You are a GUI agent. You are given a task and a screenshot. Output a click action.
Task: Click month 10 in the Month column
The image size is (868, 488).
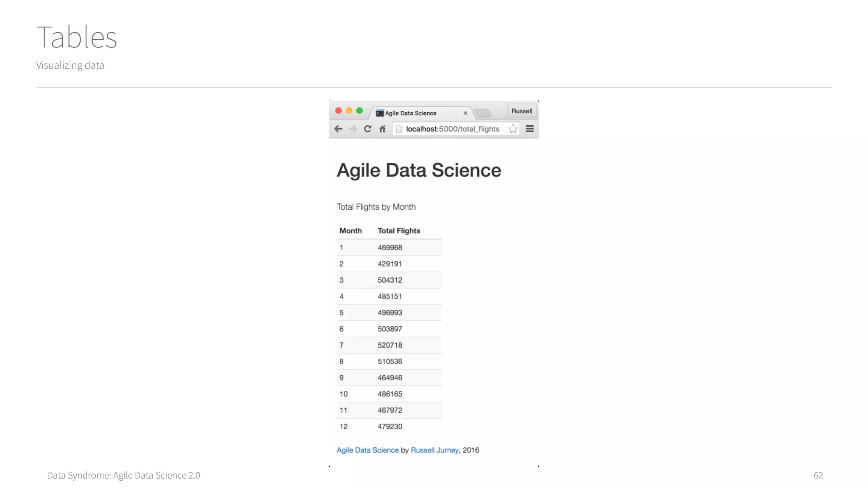point(343,394)
